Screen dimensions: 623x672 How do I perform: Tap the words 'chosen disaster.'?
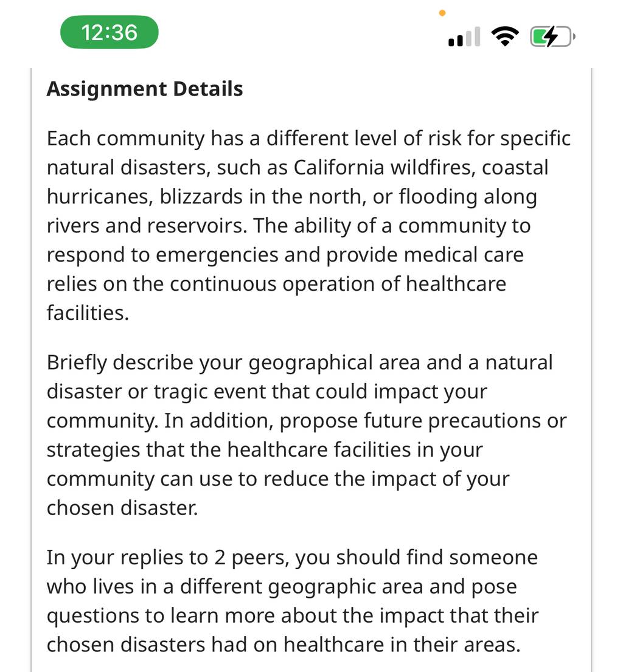click(122, 508)
